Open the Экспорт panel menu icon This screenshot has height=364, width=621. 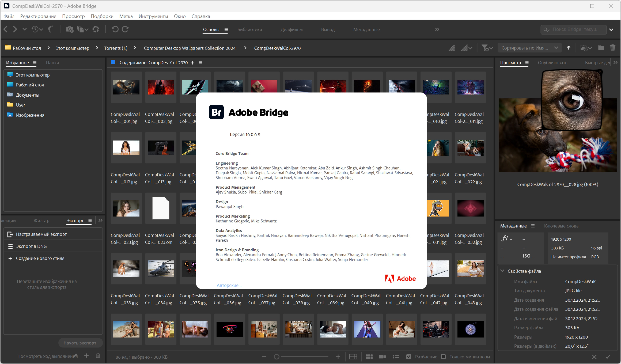pyautogui.click(x=90, y=221)
